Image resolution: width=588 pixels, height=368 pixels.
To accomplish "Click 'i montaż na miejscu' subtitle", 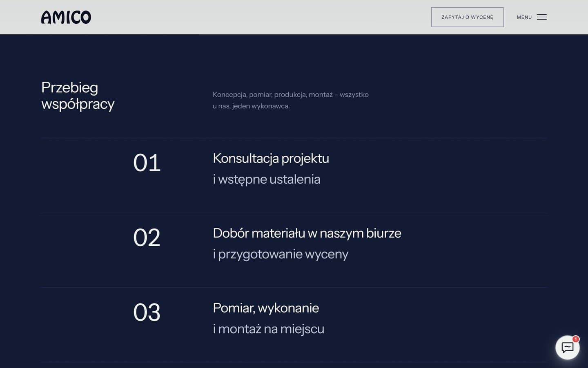I will [x=269, y=329].
